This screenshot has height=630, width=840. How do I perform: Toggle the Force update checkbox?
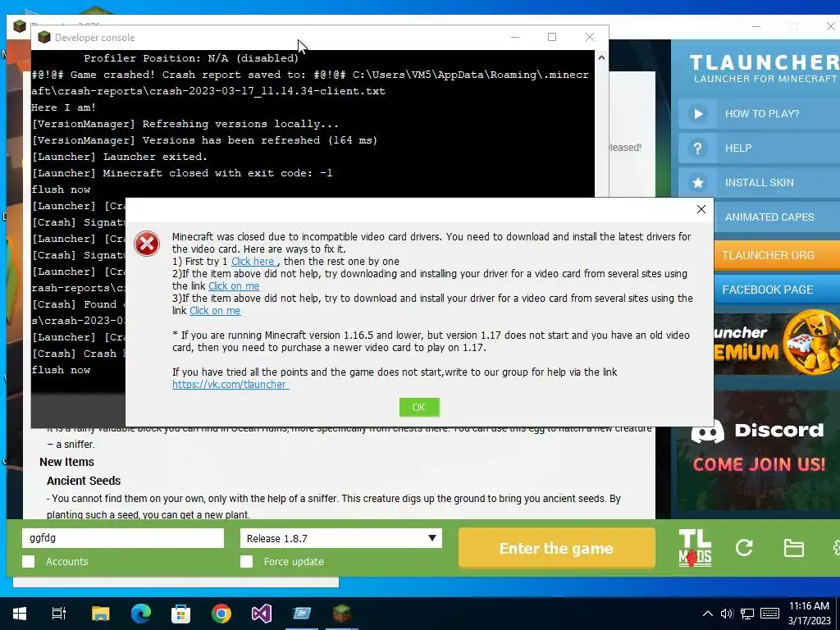[246, 561]
